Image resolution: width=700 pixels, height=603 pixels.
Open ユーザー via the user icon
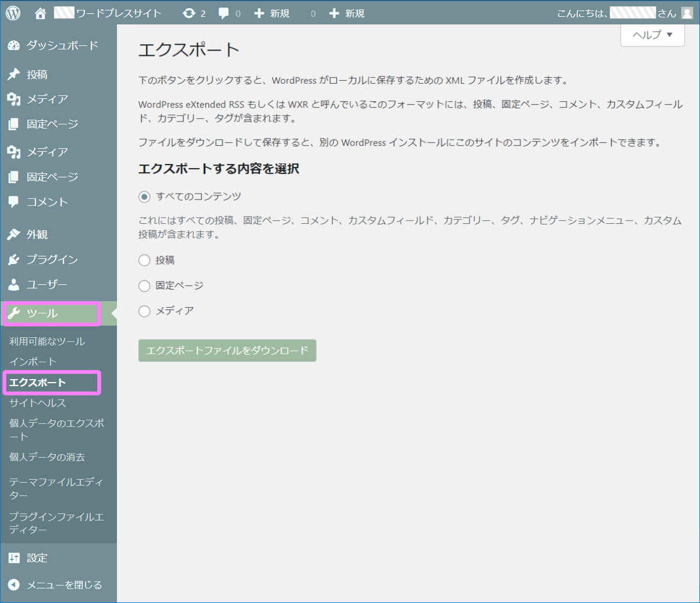tap(13, 284)
